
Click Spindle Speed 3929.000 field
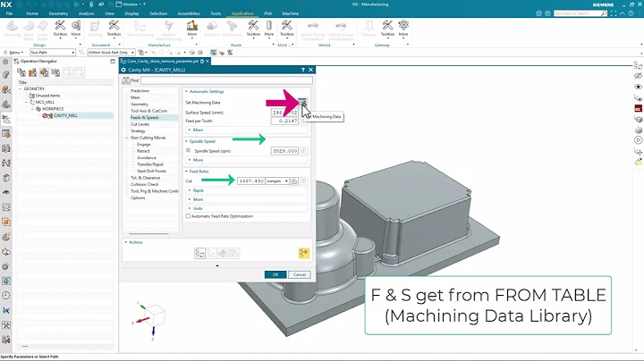pyautogui.click(x=284, y=151)
